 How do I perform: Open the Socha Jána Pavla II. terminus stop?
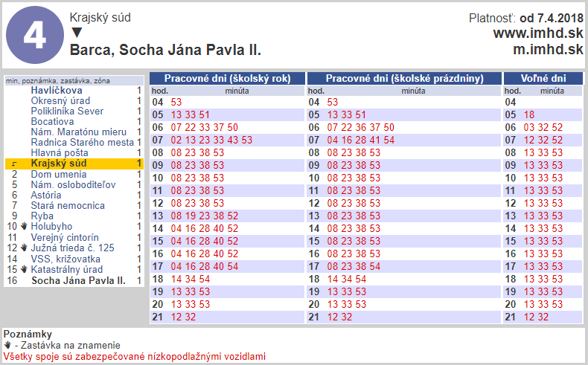click(x=77, y=280)
